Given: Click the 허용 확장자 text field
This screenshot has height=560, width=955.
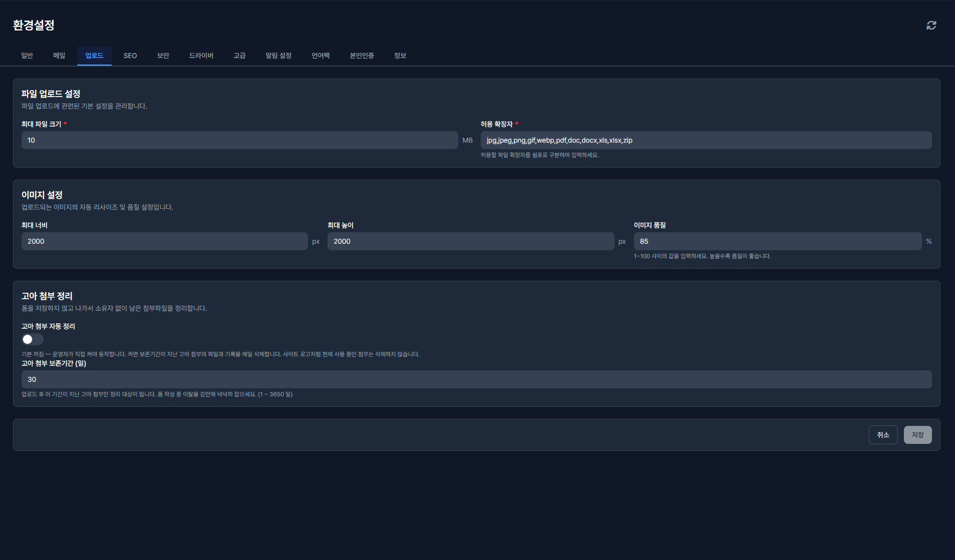Looking at the screenshot, I should click(706, 140).
